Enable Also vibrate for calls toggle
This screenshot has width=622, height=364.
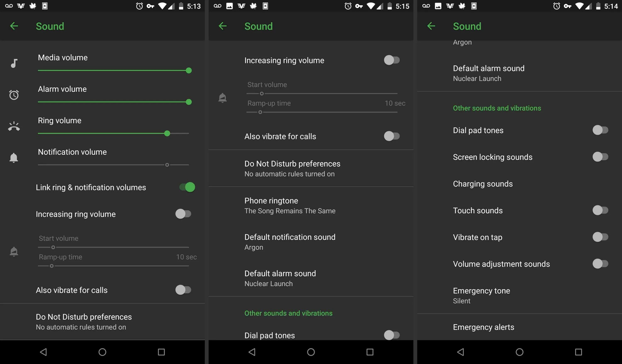point(183,289)
